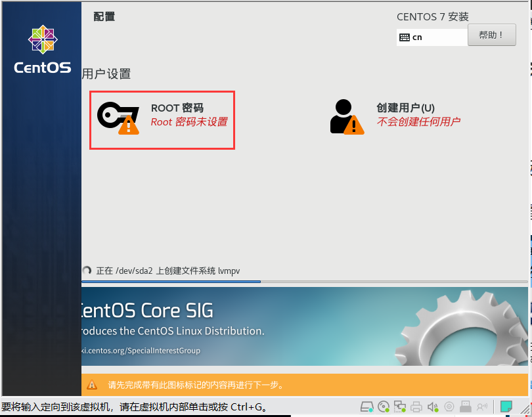The width and height of the screenshot is (532, 417).
Task: Click the 帮助! help button
Action: point(492,35)
